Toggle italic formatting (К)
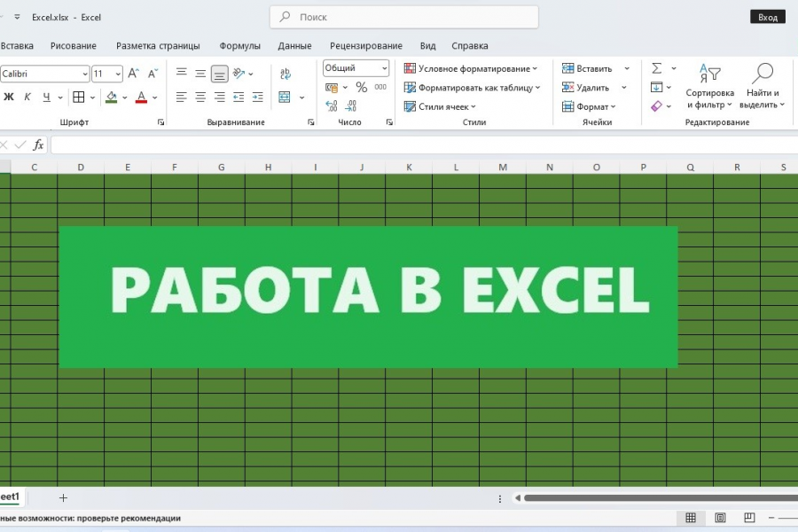 pyautogui.click(x=27, y=97)
